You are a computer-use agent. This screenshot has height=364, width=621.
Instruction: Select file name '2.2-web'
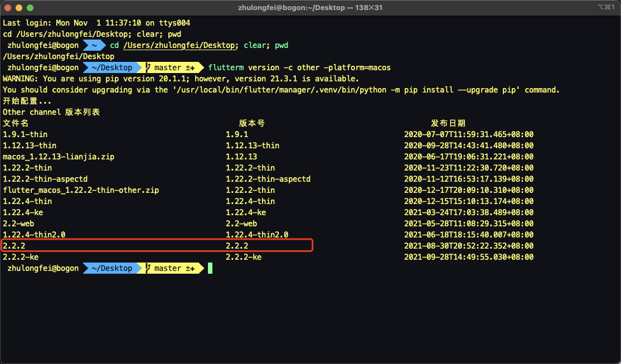18,224
